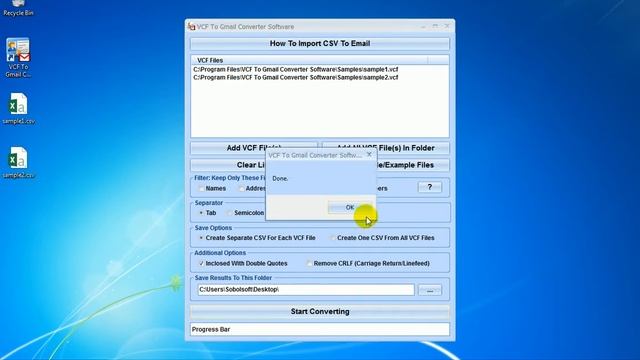Click How To Import CSV To Email button
The image size is (640, 360).
(320, 44)
